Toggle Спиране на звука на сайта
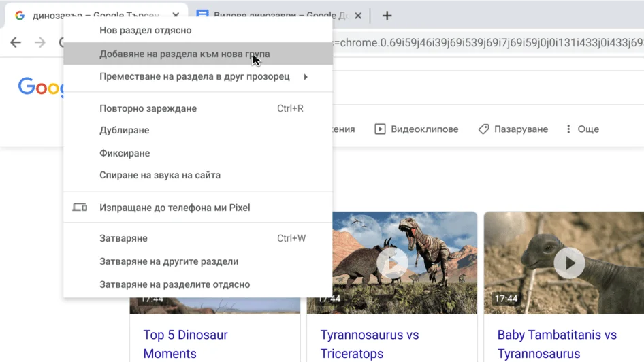 click(160, 175)
